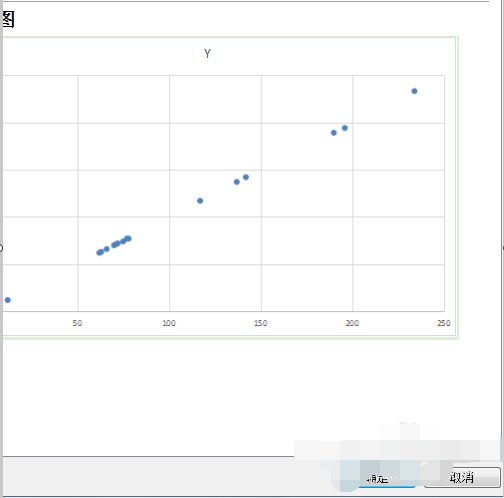Viewport: 504px width, 498px height.
Task: Click the 250 horizontal axis label
Action: pos(444,323)
